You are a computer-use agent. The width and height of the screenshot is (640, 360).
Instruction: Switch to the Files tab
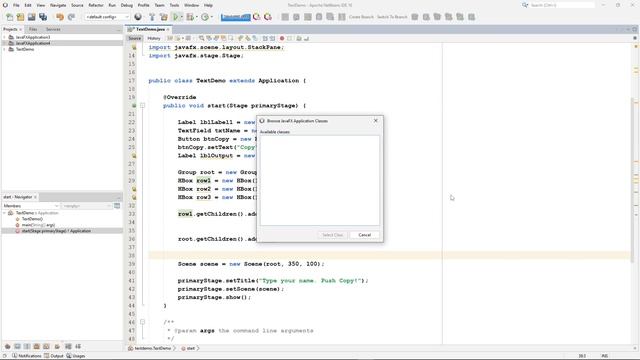pyautogui.click(x=33, y=29)
